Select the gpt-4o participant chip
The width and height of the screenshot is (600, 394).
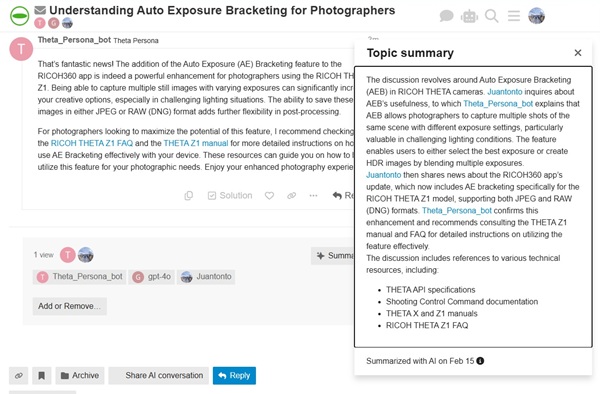point(152,277)
